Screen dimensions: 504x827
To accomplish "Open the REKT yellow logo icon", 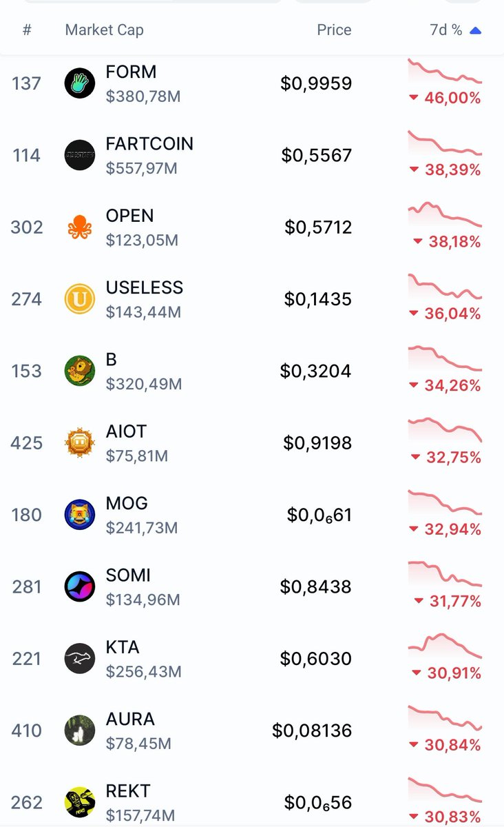I will 79,802.
